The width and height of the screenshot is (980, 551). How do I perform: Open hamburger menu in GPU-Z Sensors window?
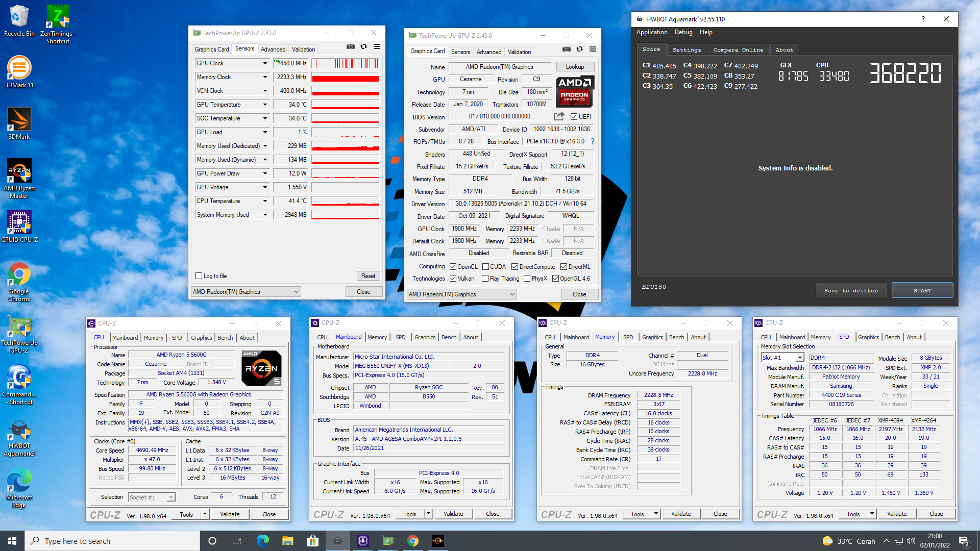pos(377,47)
